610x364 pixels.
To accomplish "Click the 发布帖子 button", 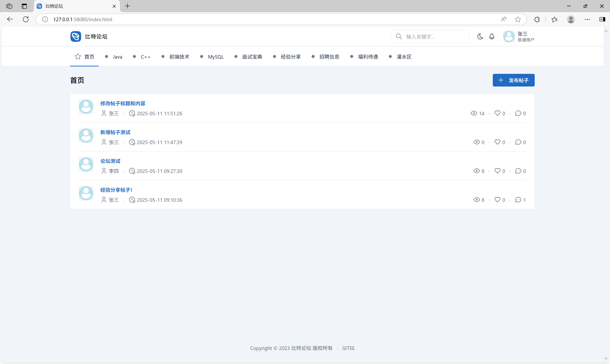I will point(513,80).
